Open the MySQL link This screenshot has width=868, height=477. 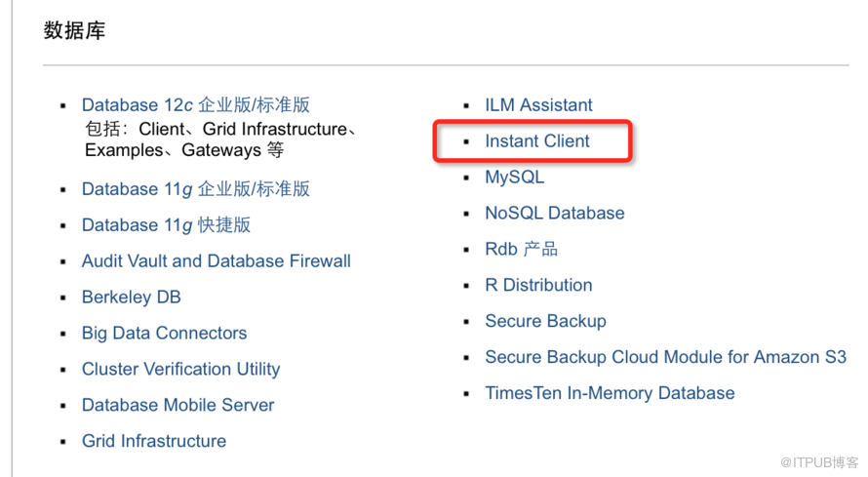(515, 178)
